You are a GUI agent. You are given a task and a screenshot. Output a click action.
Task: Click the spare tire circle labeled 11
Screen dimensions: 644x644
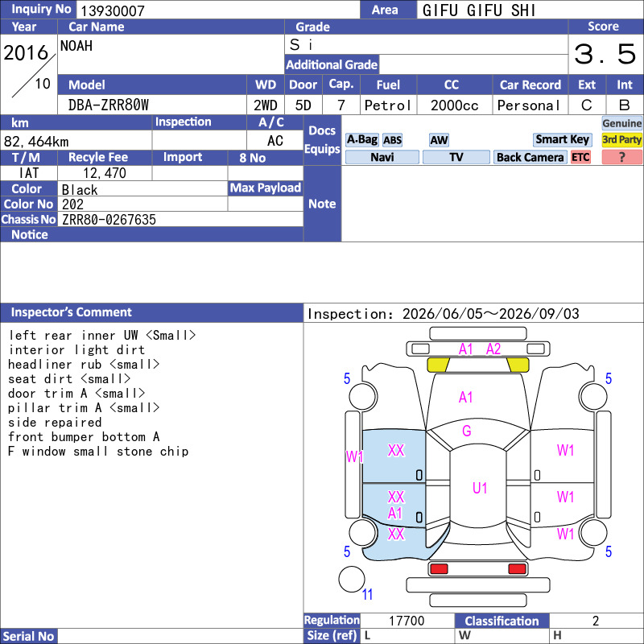click(x=352, y=579)
